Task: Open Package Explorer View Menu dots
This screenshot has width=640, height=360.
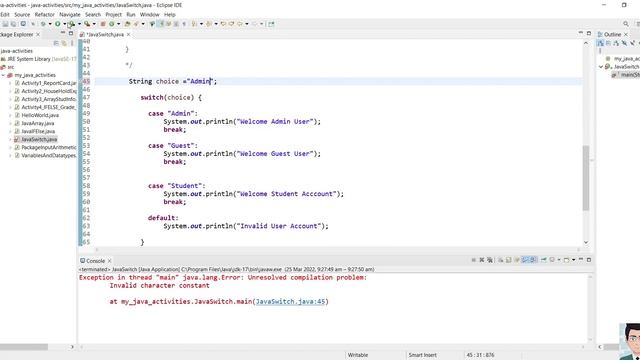Action: tap(72, 43)
